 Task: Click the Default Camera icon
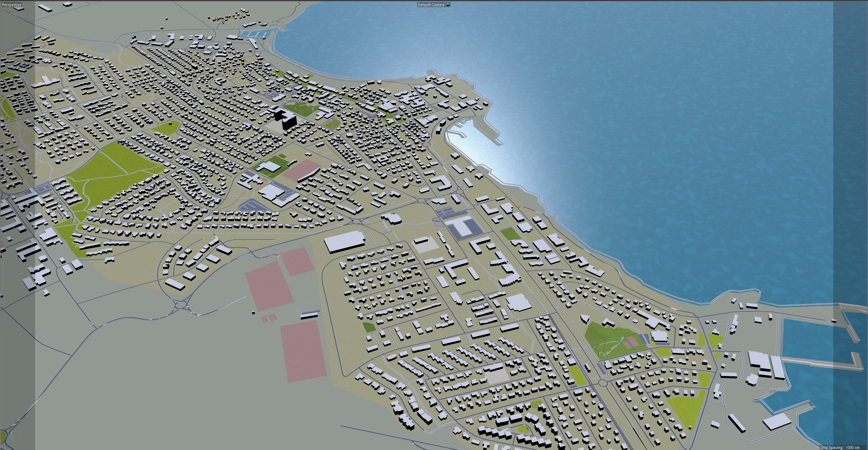click(x=447, y=5)
